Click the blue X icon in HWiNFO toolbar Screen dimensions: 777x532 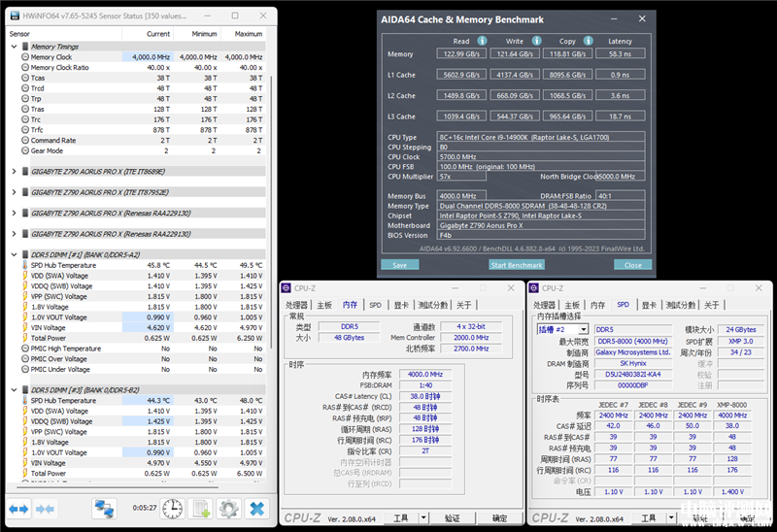[x=256, y=509]
